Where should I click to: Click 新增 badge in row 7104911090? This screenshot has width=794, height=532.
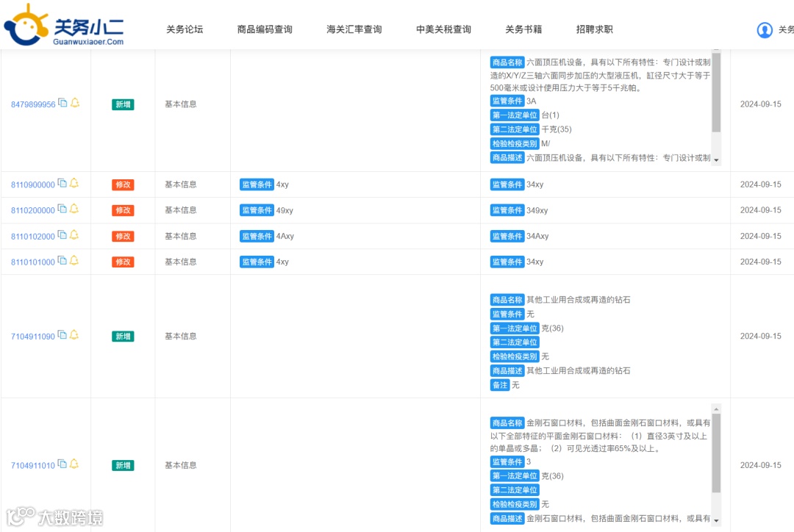(123, 337)
